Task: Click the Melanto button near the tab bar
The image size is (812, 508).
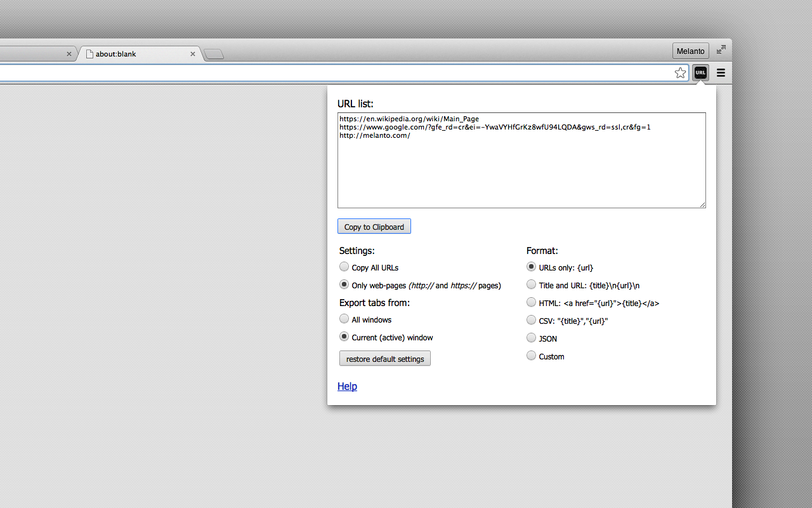Action: (690, 51)
